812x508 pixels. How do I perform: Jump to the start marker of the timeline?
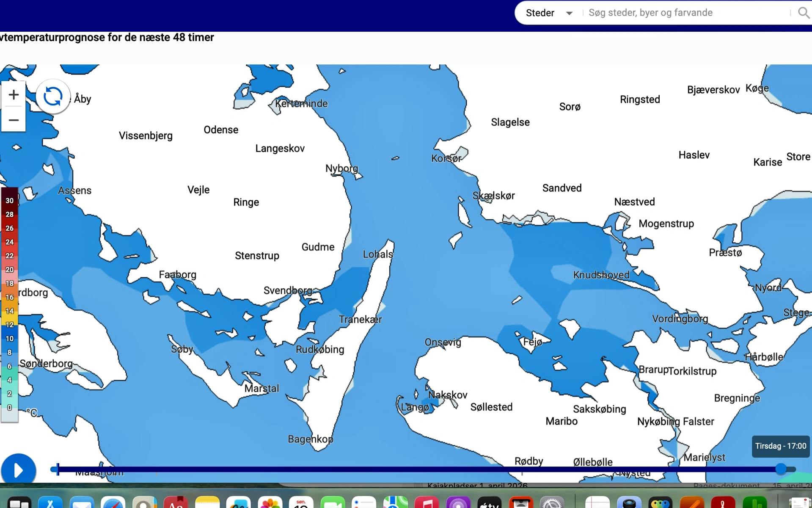(58, 469)
